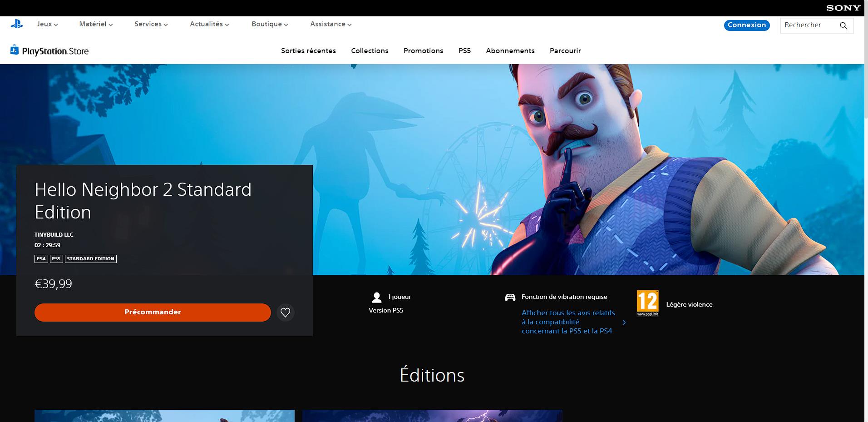Add the game to wishlist via heart icon
The image size is (868, 422).
tap(286, 312)
